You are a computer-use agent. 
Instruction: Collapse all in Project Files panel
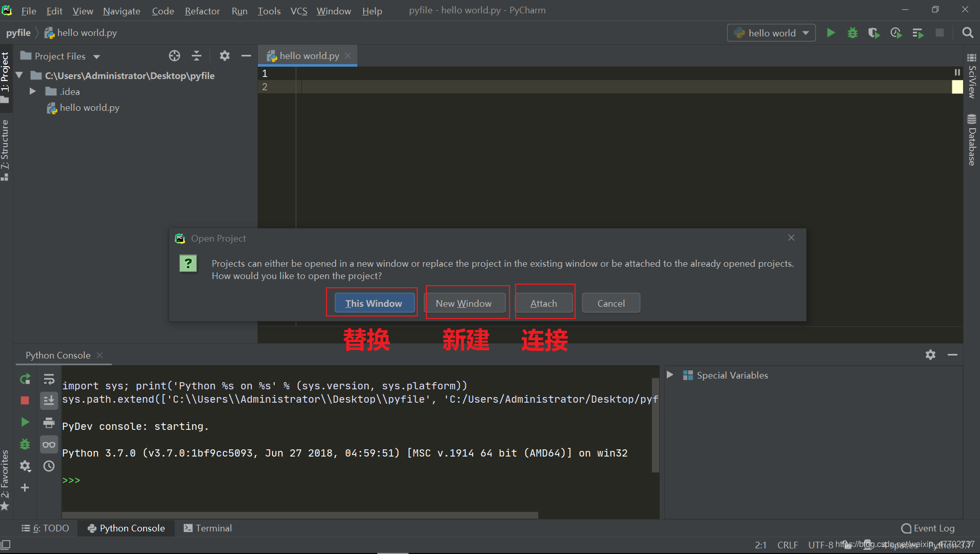[x=196, y=56]
